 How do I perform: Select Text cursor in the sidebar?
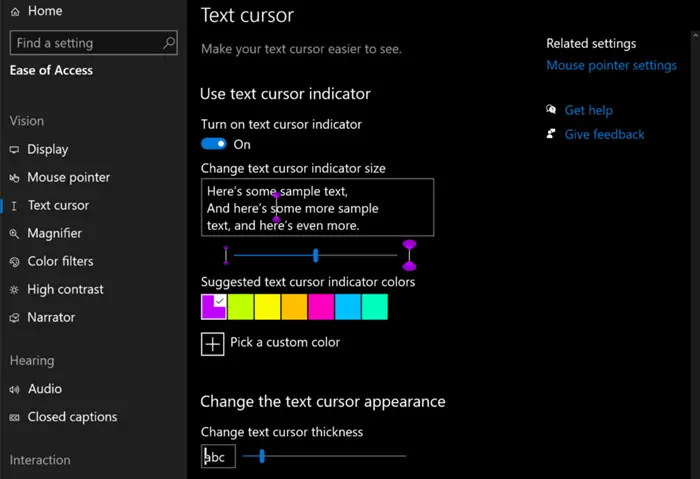click(x=58, y=205)
